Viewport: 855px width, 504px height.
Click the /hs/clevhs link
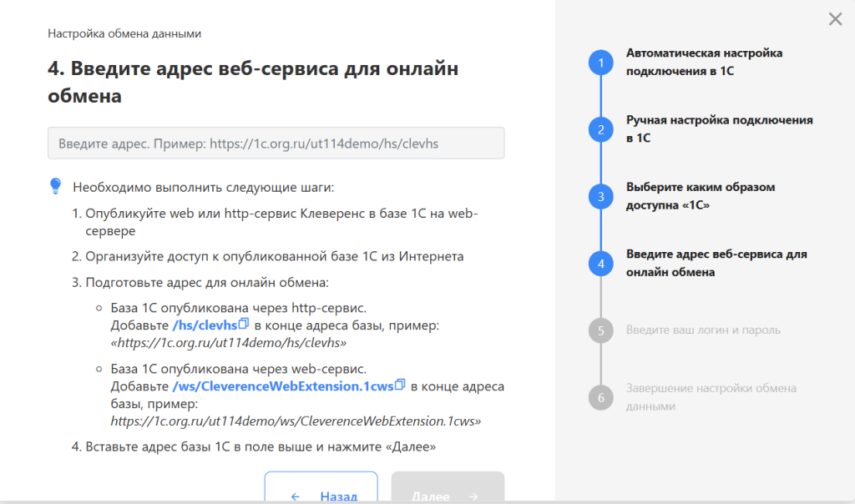click(205, 325)
